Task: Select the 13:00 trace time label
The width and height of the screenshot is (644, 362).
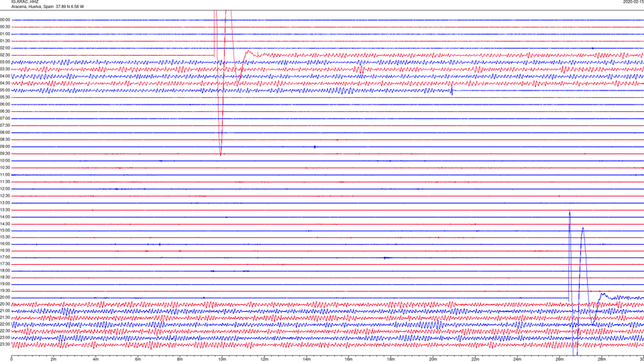Action: point(5,202)
